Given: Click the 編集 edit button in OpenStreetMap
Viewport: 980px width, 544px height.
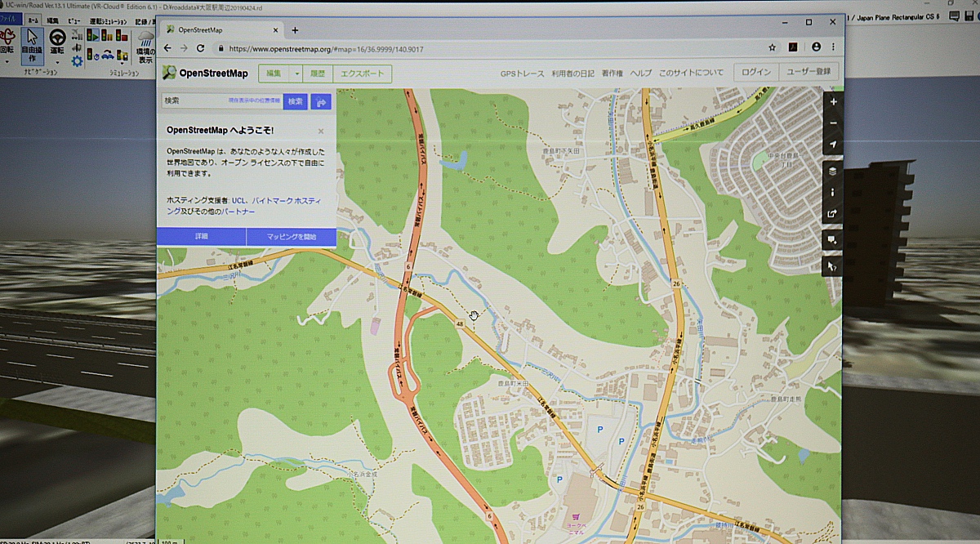Looking at the screenshot, I should [x=274, y=74].
